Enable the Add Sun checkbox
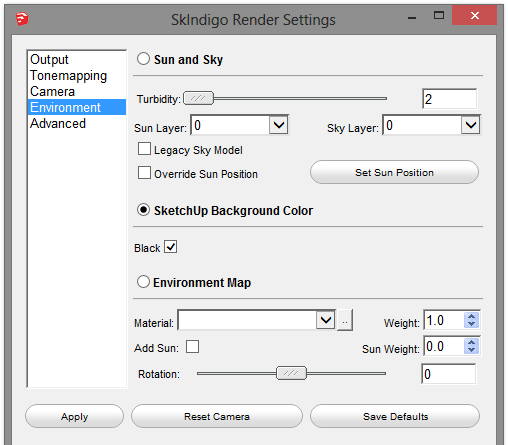The image size is (508, 445). (x=192, y=346)
